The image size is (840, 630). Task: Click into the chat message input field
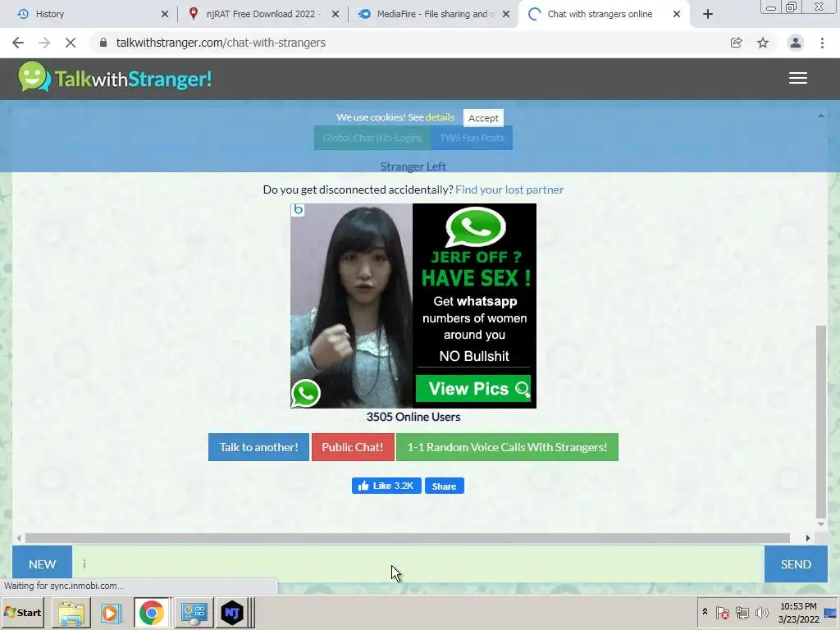pos(418,564)
